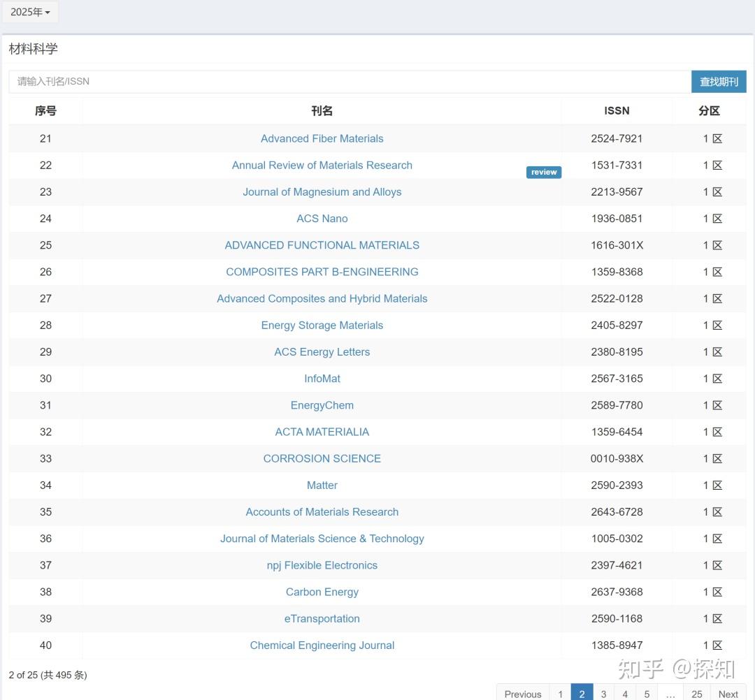Select ISSN 0010-938X cell

coord(617,458)
